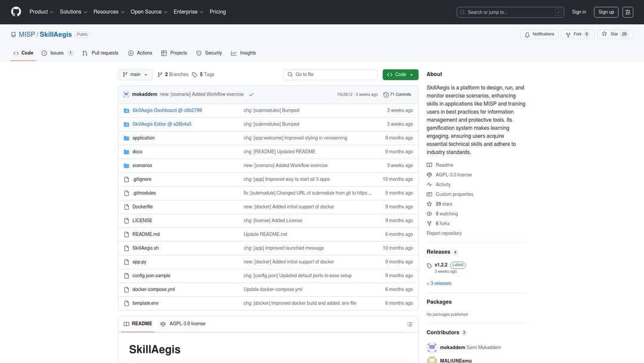This screenshot has width=644, height=363.
Task: Open the Resources dropdown
Action: point(109,12)
